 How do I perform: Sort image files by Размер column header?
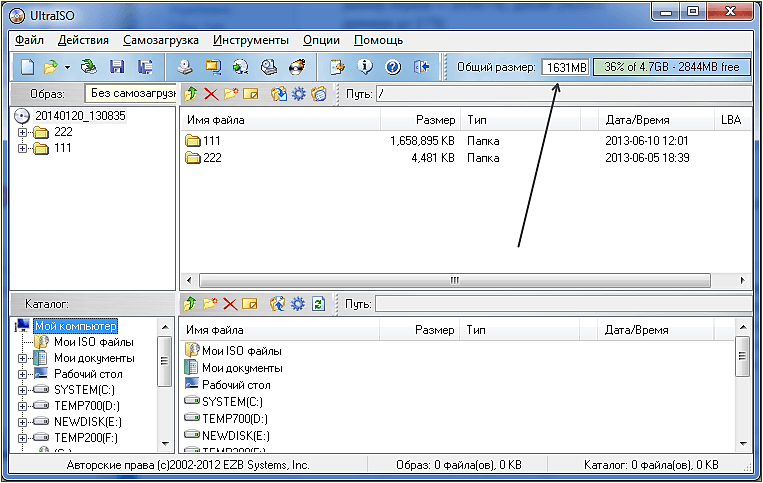(420, 120)
